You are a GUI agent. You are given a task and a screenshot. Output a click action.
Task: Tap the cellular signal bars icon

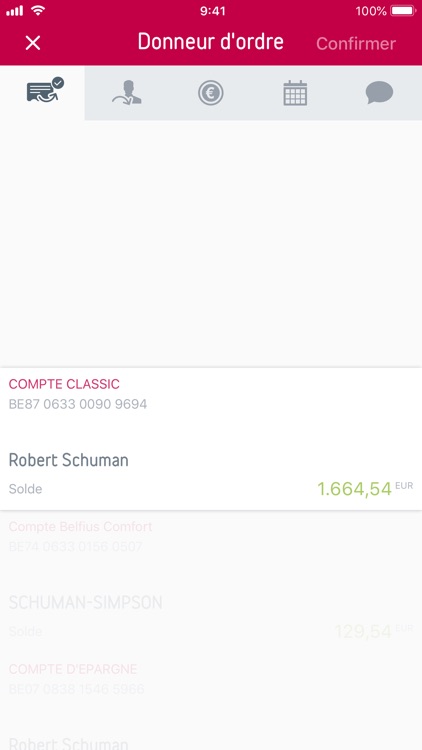click(14, 11)
